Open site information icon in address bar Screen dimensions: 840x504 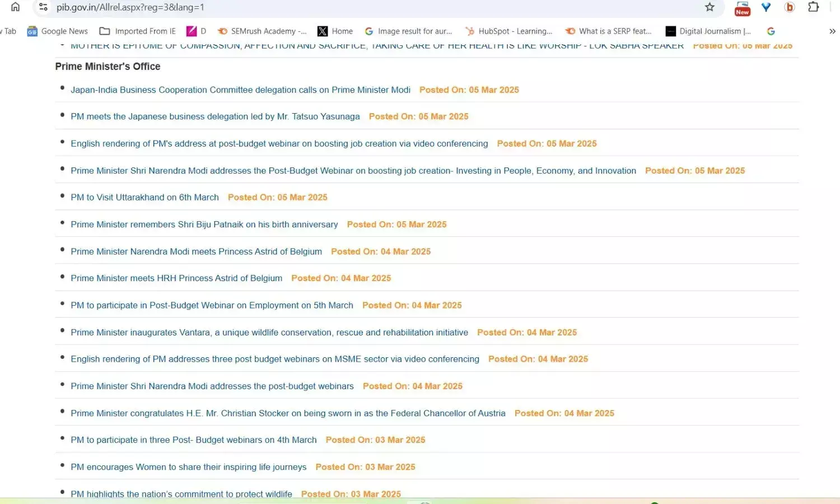click(x=43, y=7)
